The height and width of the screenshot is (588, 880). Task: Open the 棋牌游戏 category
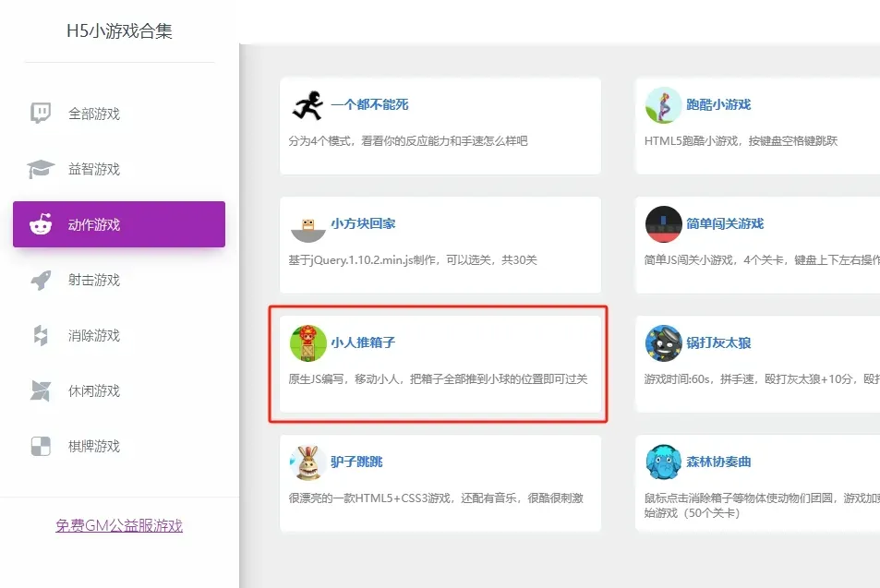point(119,447)
